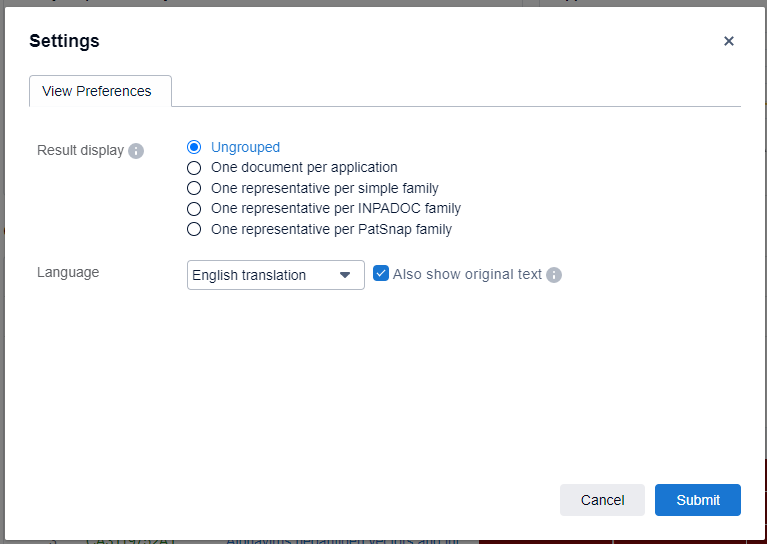Select One representative per simple family
Viewport: 767px width, 544px height.
coord(194,188)
